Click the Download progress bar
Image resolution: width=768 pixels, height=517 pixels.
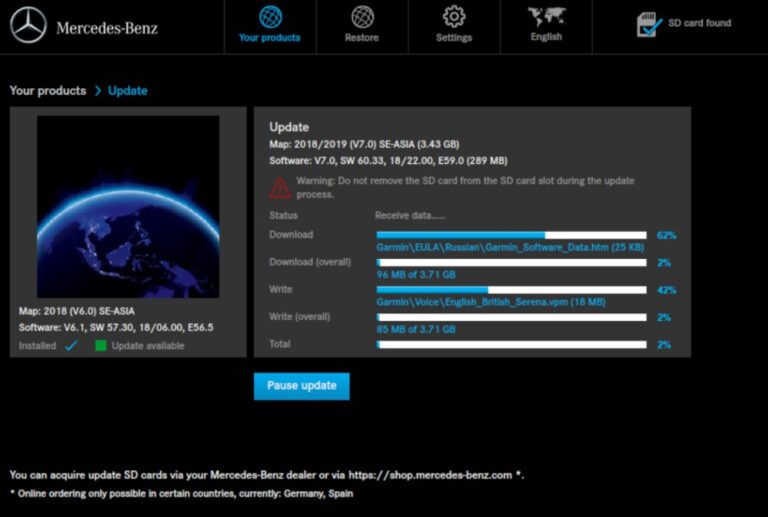[x=511, y=235]
